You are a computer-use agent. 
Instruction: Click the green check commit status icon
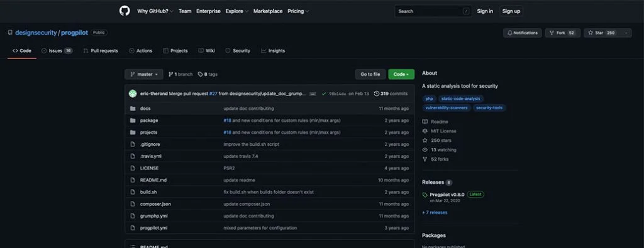tap(324, 94)
